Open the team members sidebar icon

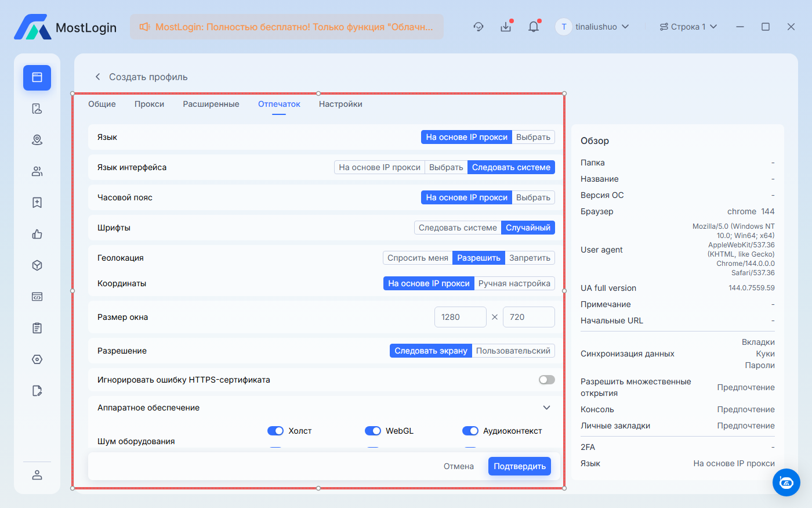click(x=37, y=171)
